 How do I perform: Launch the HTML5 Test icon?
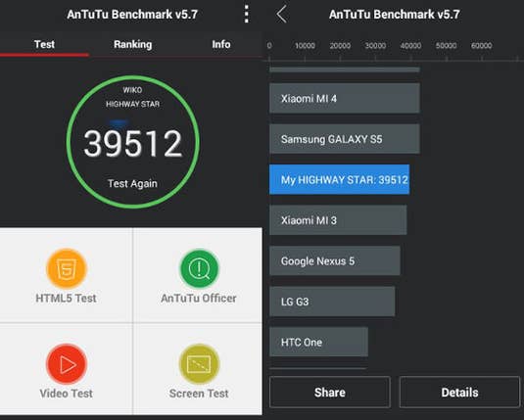click(x=67, y=268)
